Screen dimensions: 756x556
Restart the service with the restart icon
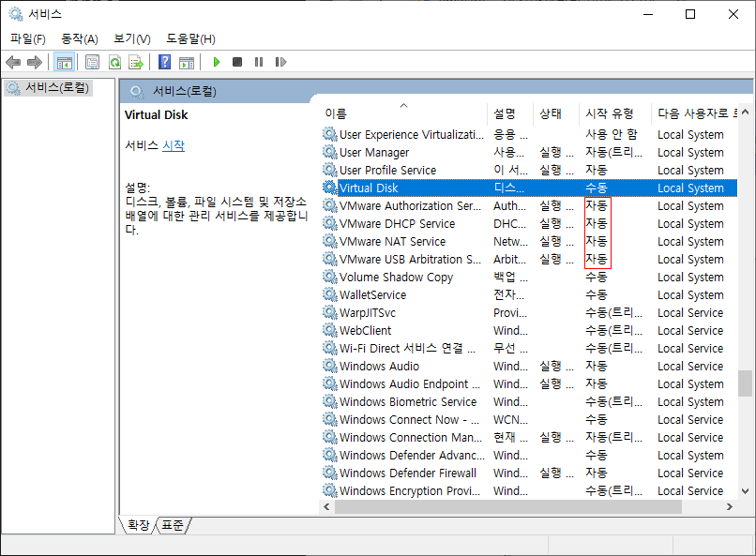click(280, 62)
